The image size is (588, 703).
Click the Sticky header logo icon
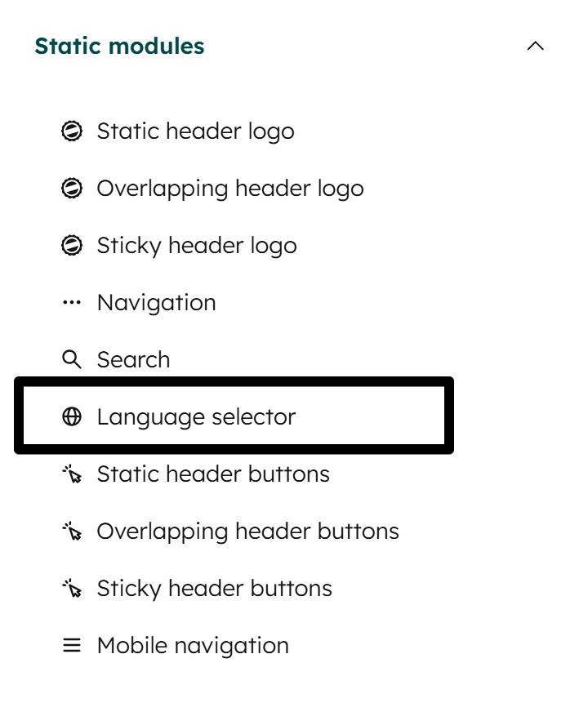73,245
